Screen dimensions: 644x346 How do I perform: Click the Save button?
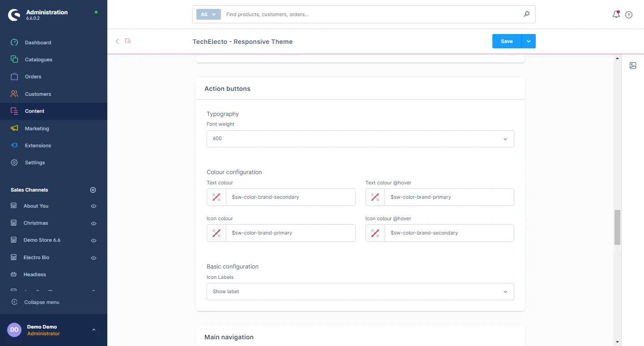pos(507,41)
